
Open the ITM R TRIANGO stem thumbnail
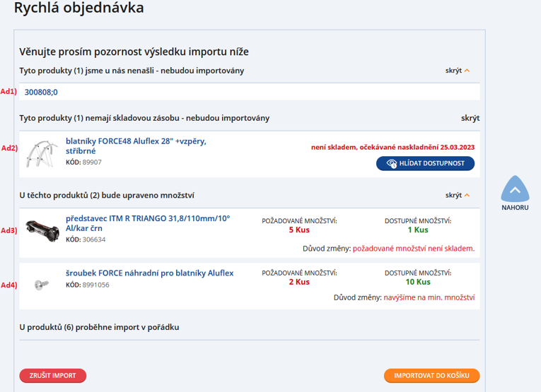coord(42,227)
